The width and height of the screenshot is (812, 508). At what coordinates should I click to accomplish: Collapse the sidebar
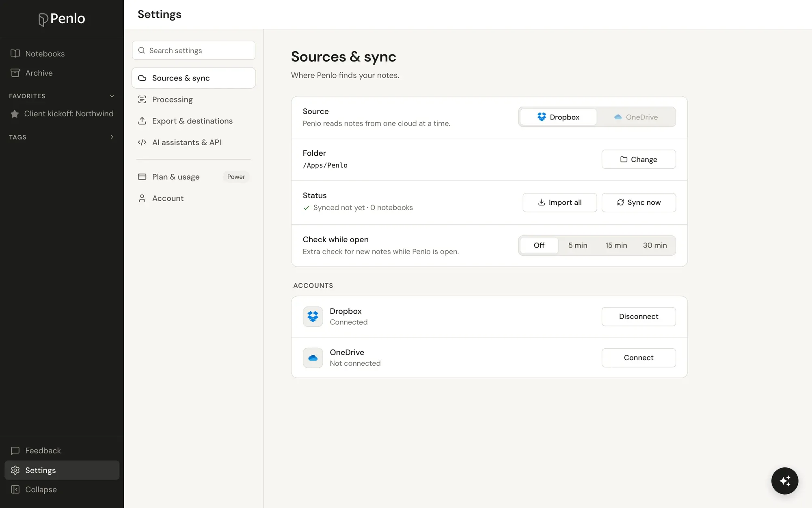[62, 490]
